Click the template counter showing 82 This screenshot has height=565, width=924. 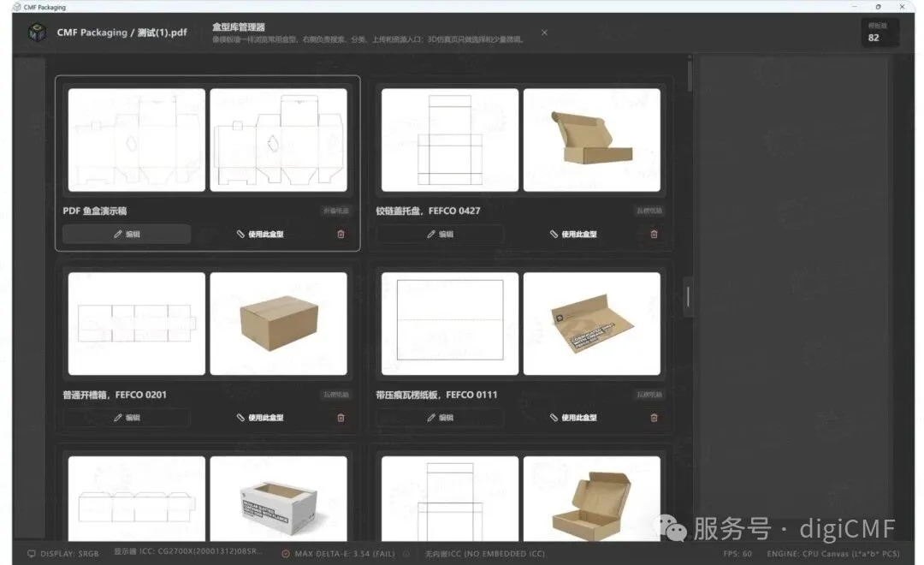880,33
